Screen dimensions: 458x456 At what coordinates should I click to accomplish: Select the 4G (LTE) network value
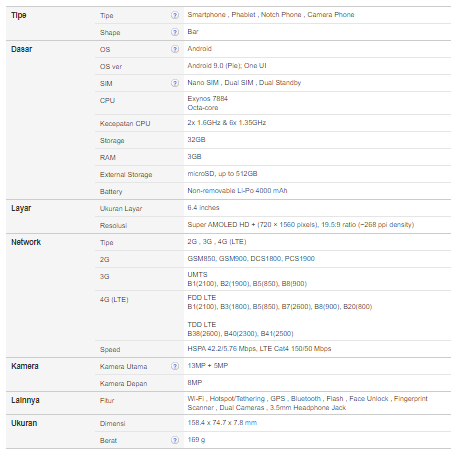coord(232,242)
